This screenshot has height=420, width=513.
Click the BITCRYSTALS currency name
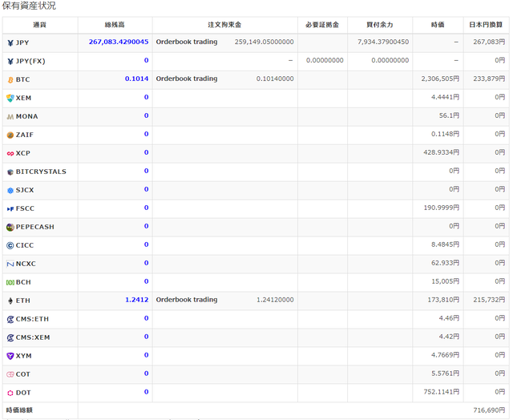click(41, 172)
